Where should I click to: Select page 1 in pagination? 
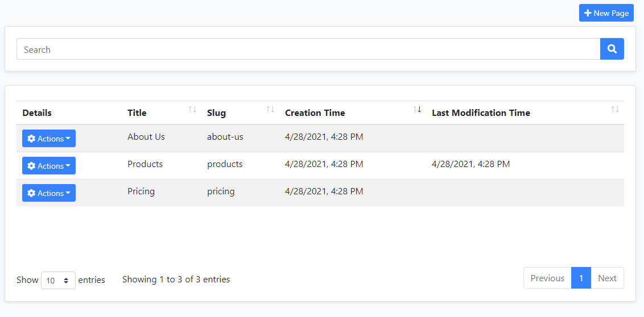click(581, 278)
